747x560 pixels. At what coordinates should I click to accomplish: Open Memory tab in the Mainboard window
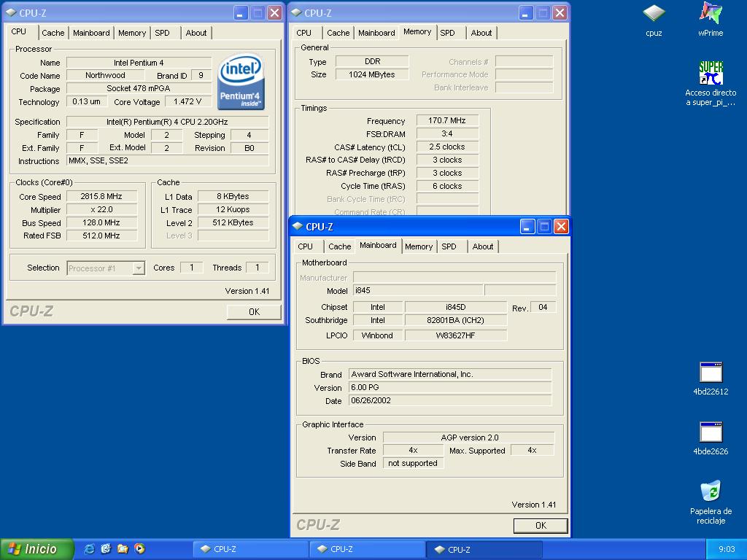tap(419, 246)
